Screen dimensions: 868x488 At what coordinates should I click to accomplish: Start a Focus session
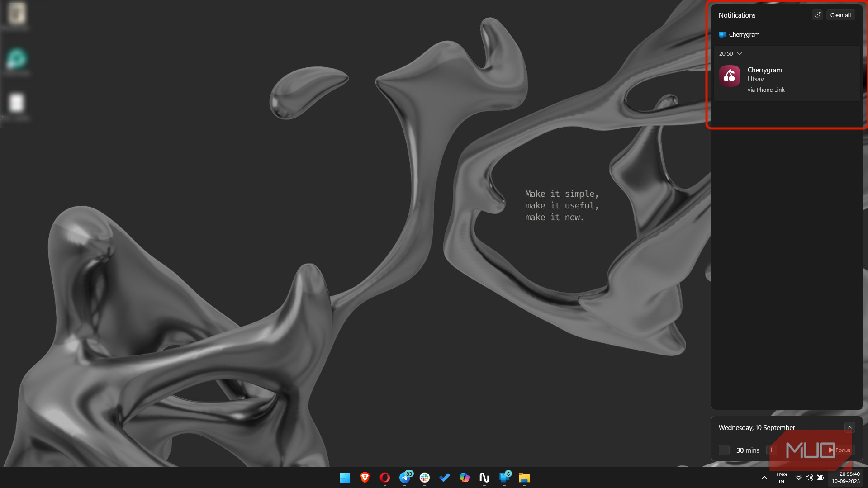(x=839, y=450)
